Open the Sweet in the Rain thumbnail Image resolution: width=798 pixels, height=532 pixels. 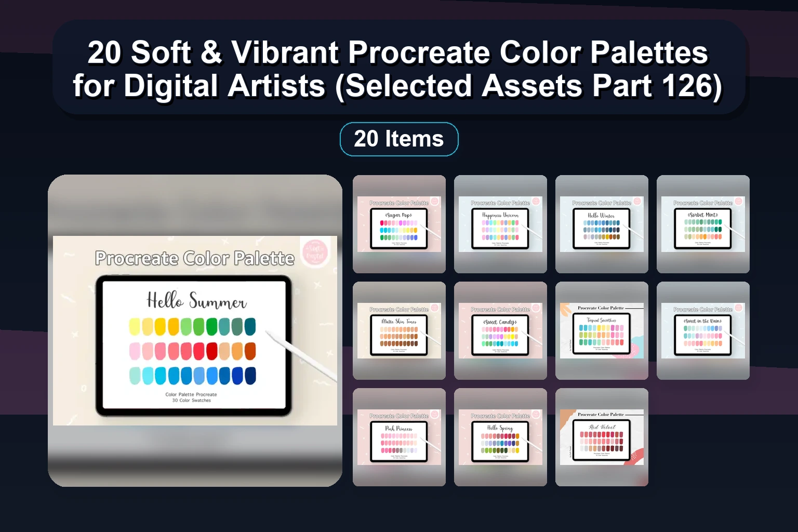[703, 330]
